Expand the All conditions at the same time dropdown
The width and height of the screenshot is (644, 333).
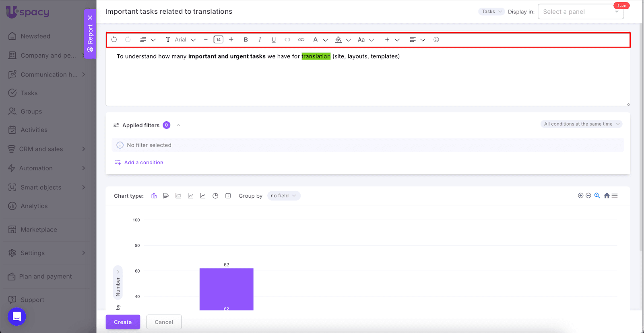pyautogui.click(x=581, y=124)
